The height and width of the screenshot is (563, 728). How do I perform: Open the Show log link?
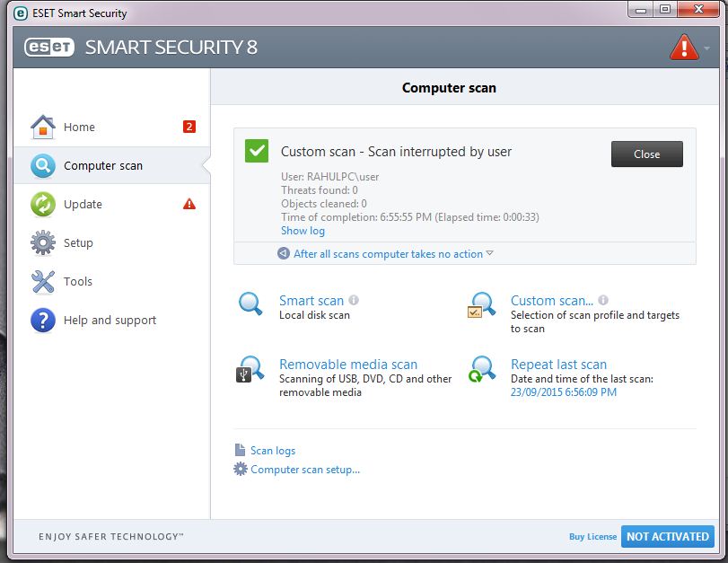(303, 231)
